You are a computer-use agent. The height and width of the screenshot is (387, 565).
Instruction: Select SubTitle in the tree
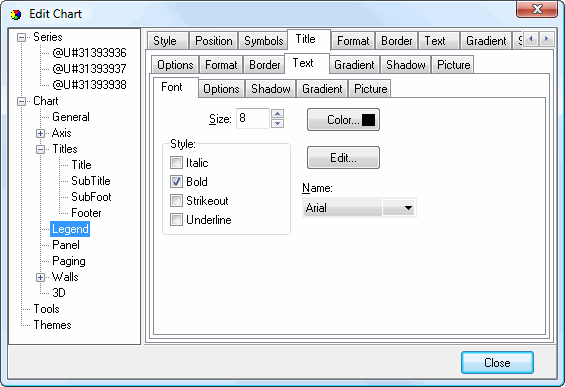(91, 181)
